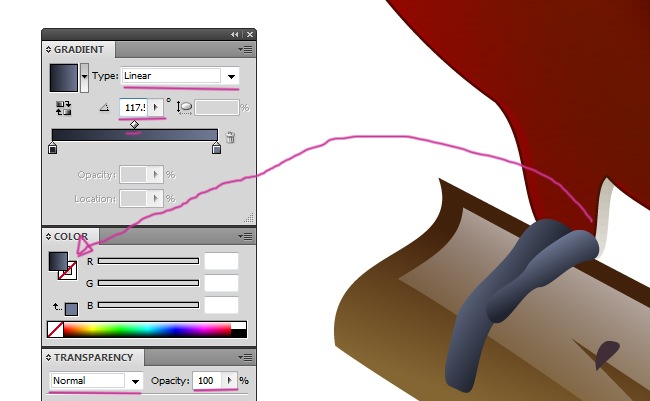The width and height of the screenshot is (650, 401).
Task: Click the Opacity arrow next to 100
Action: pyautogui.click(x=231, y=381)
